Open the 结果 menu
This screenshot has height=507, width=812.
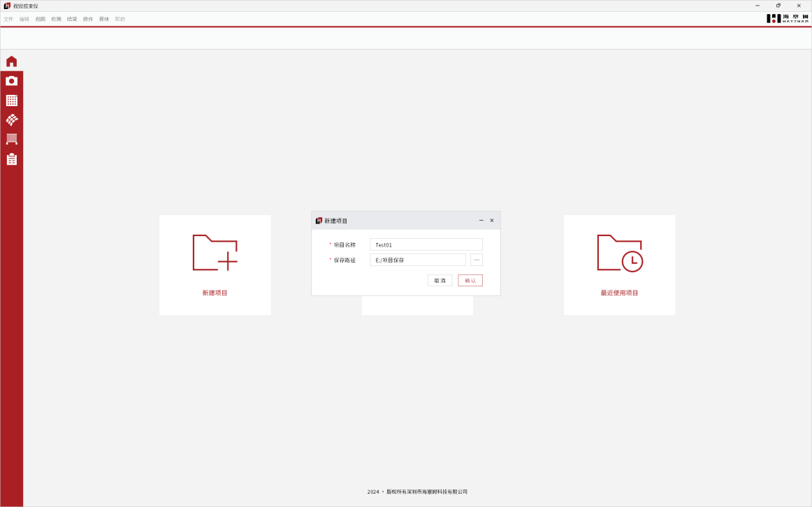coord(72,19)
